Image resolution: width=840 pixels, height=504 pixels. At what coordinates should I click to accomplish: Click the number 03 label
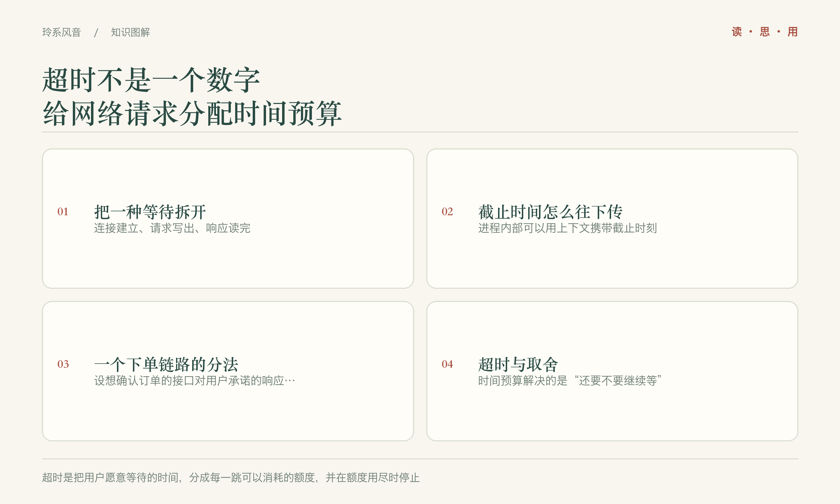[x=63, y=364]
